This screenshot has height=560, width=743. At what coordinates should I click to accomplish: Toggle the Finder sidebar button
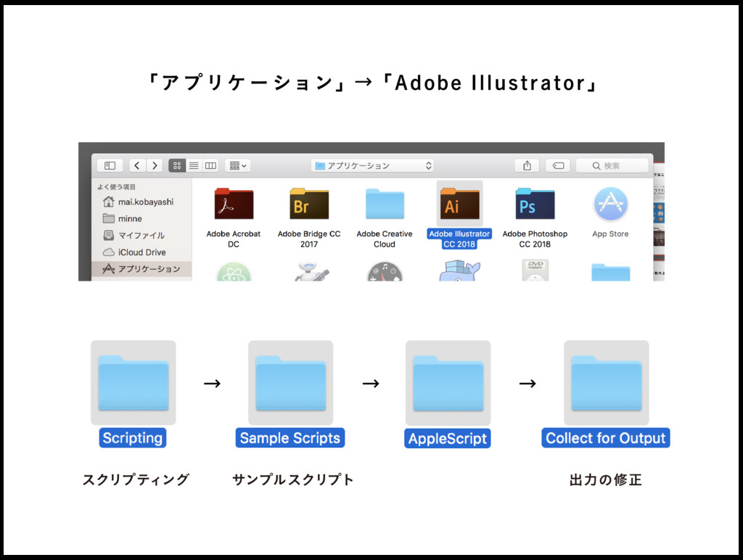110,166
